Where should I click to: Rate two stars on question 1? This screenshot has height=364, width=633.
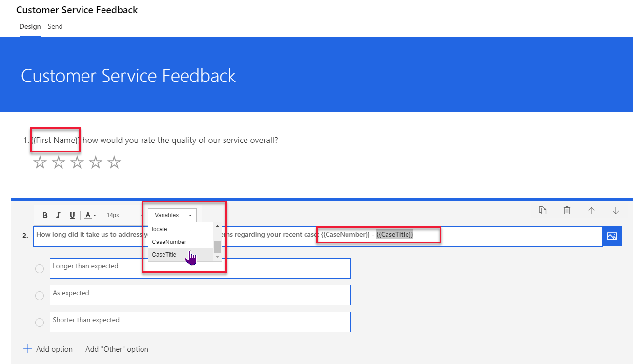coord(59,162)
